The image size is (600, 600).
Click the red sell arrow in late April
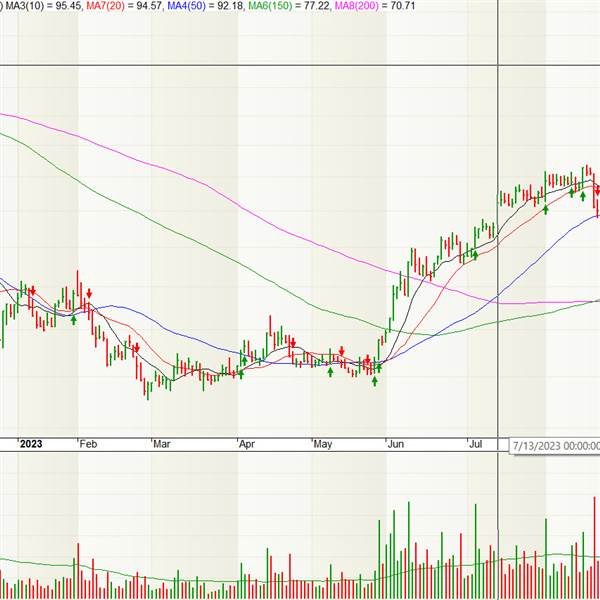[x=293, y=343]
